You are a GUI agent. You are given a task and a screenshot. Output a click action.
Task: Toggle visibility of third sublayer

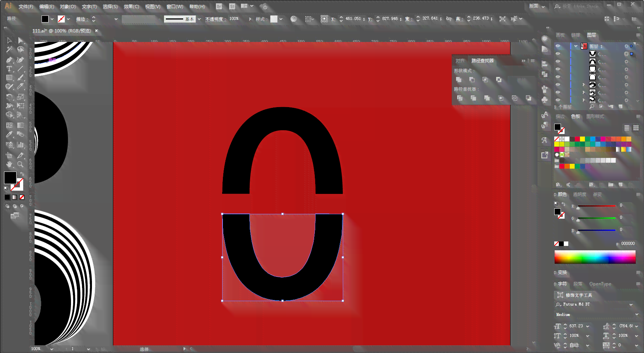point(558,69)
